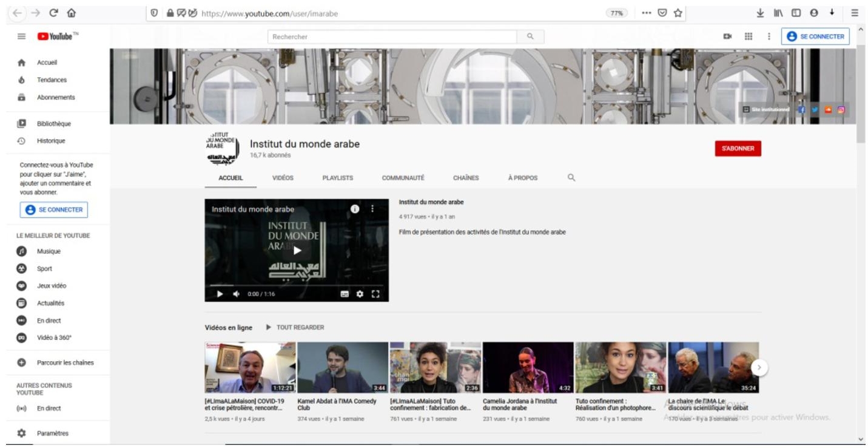Image resolution: width=868 pixels, height=448 pixels.
Task: Switch the video player to fullscreen
Action: (x=375, y=294)
